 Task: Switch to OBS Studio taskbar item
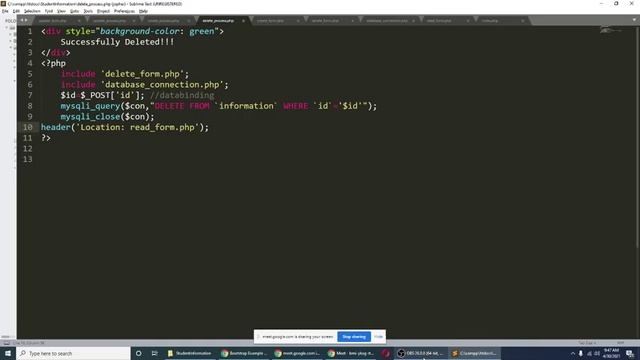(421, 353)
